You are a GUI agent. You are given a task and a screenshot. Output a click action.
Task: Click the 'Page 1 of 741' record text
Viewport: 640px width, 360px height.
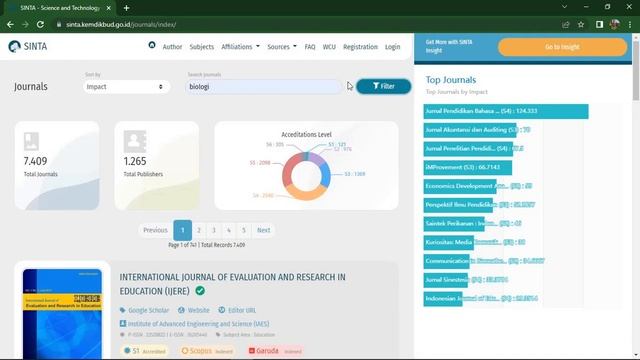tap(207, 245)
